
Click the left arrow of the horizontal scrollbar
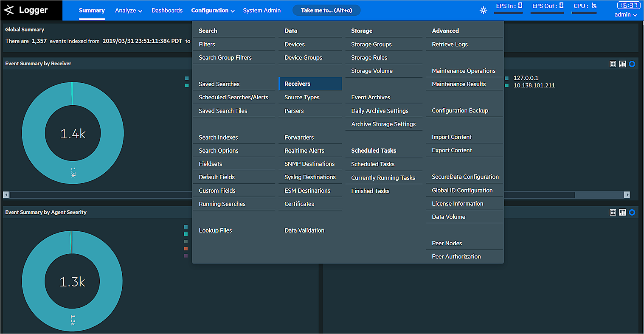6,195
